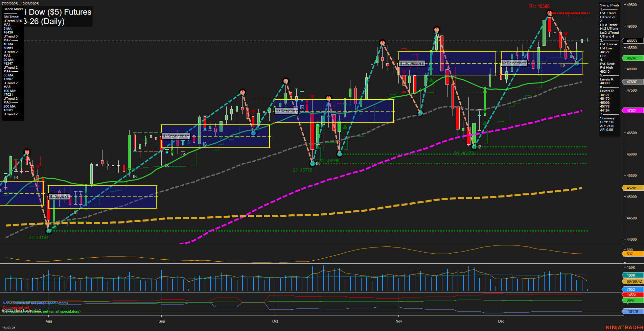Select the teal pivot dot at the S4 44194 low
The image size is (644, 331).
pyautogui.click(x=49, y=231)
